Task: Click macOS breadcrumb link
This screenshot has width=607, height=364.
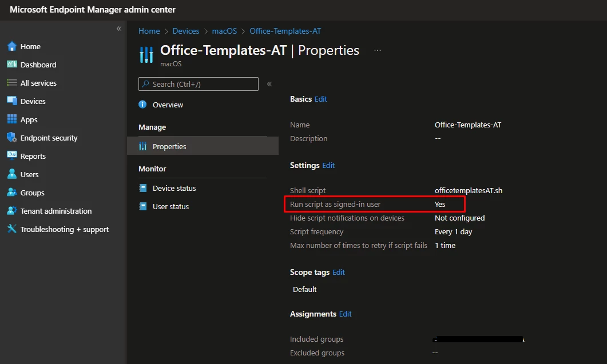Action: click(224, 31)
